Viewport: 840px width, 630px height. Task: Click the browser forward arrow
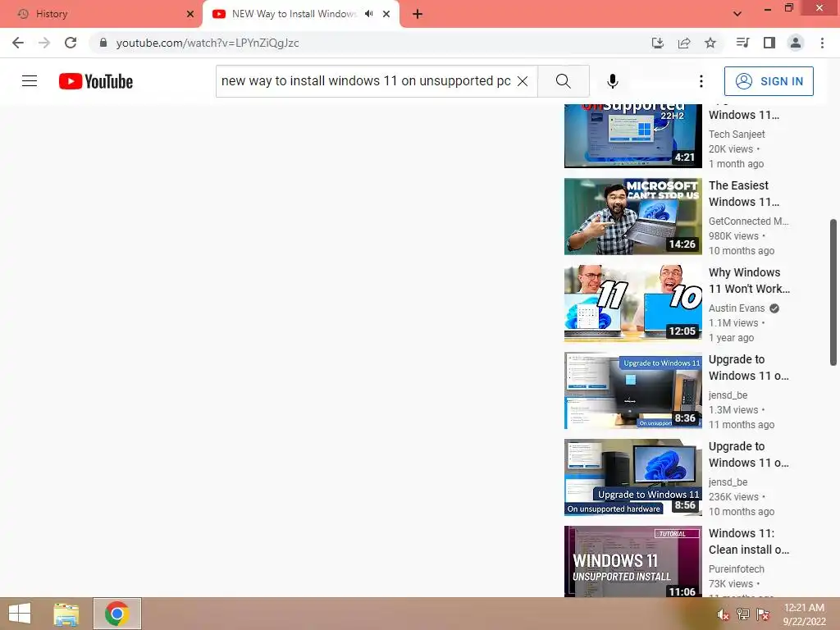[44, 43]
